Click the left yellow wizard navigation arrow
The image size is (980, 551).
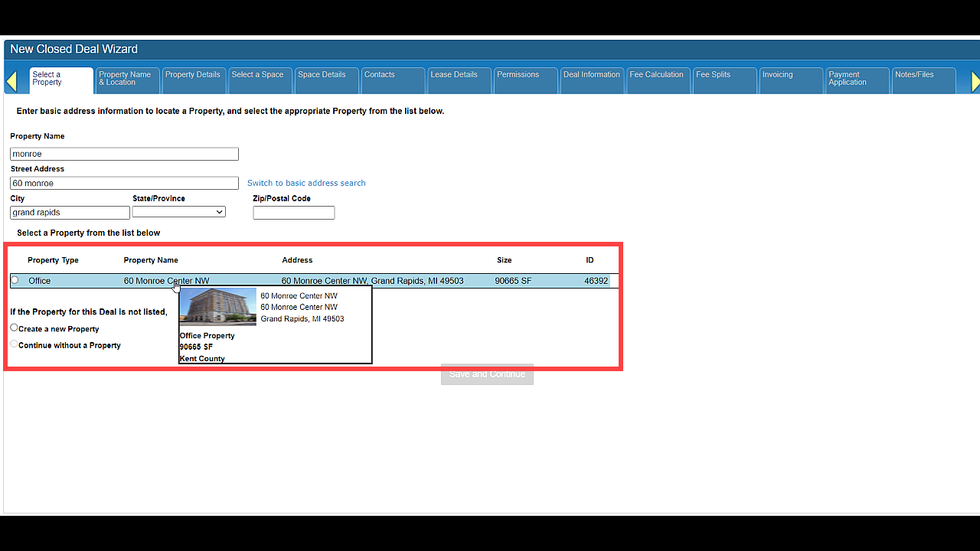pos(11,81)
